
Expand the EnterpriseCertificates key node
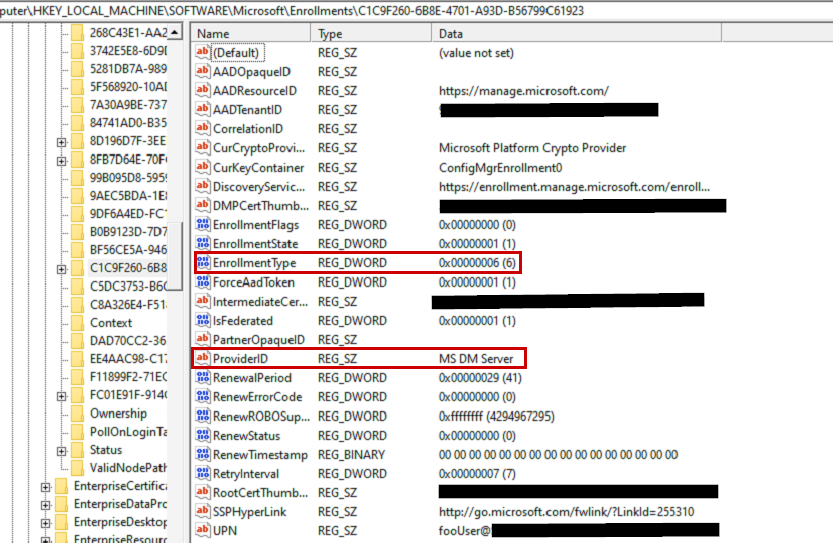46,486
